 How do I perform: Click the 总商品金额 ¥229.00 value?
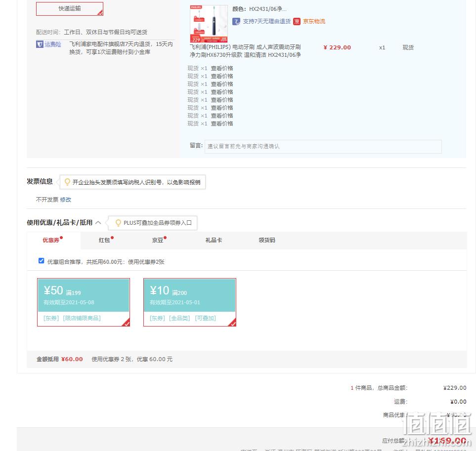click(x=455, y=388)
